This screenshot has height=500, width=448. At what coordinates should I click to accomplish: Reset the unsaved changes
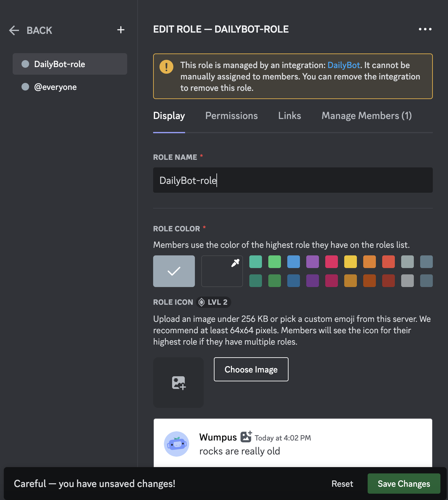tap(342, 484)
